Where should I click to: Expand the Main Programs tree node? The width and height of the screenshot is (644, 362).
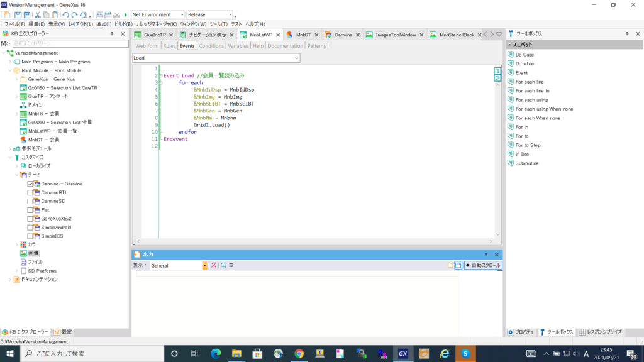[x=10, y=62]
